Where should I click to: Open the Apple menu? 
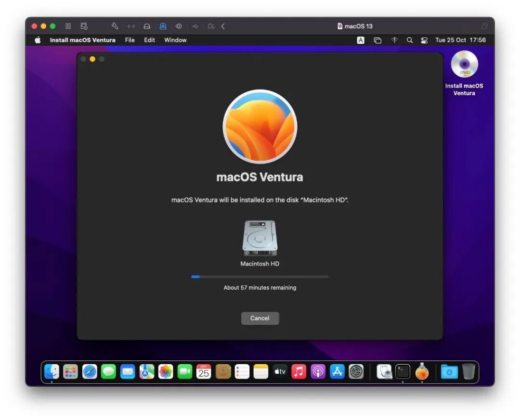click(38, 40)
